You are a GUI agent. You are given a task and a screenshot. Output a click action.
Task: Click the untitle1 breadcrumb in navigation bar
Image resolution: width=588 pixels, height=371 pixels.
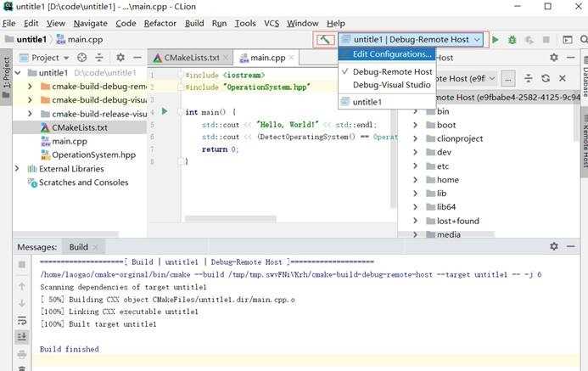pos(26,39)
